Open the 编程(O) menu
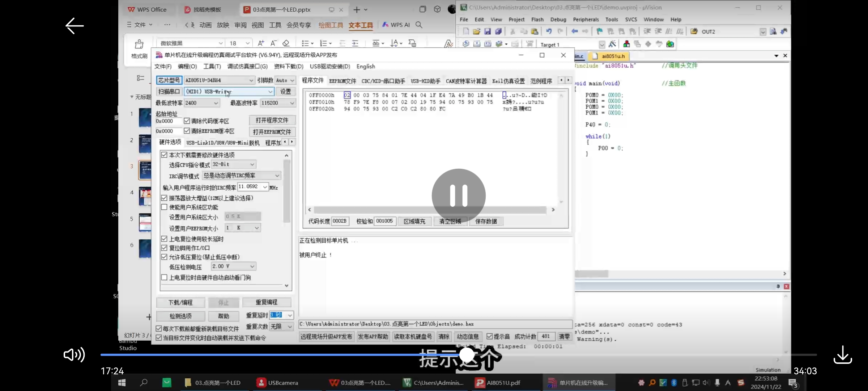 point(187,66)
